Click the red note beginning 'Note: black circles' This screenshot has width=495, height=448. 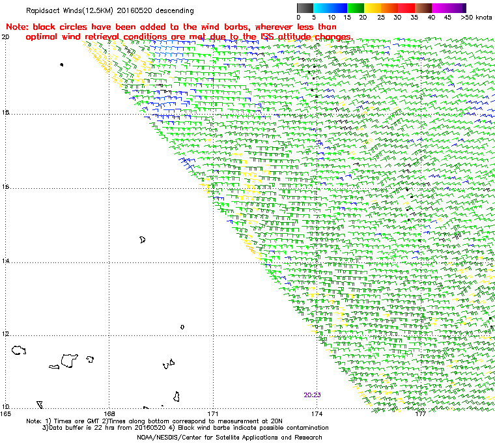pyautogui.click(x=171, y=27)
